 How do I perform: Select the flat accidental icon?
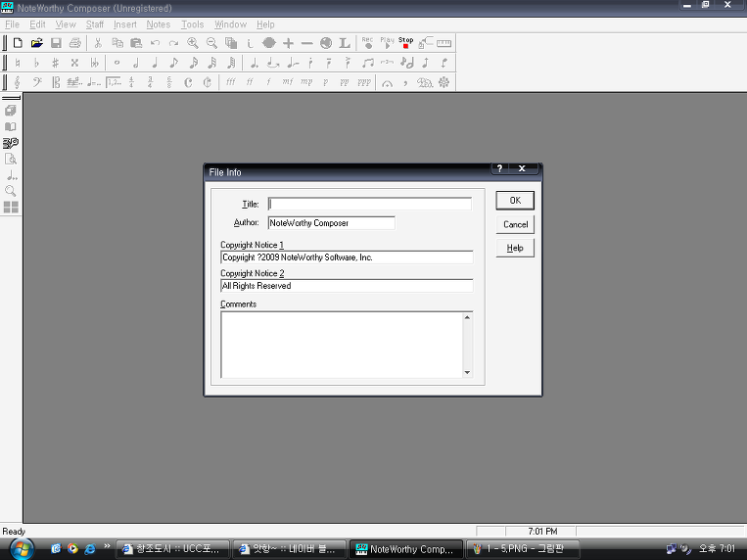(36, 63)
